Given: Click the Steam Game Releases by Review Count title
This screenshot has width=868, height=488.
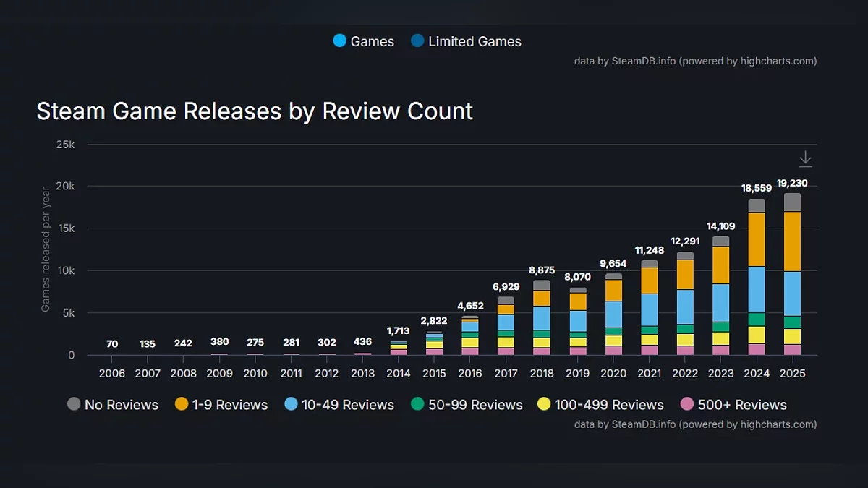Looking at the screenshot, I should pyautogui.click(x=255, y=111).
